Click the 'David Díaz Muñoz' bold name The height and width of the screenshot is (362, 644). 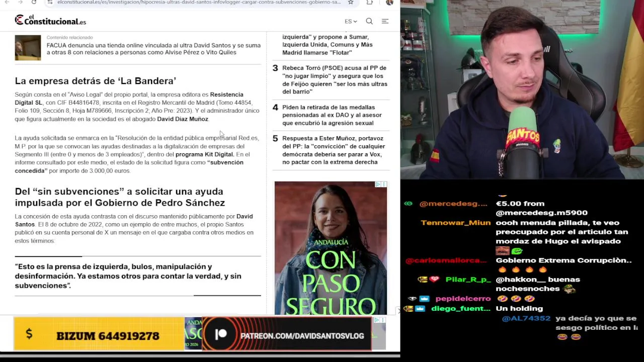183,119
